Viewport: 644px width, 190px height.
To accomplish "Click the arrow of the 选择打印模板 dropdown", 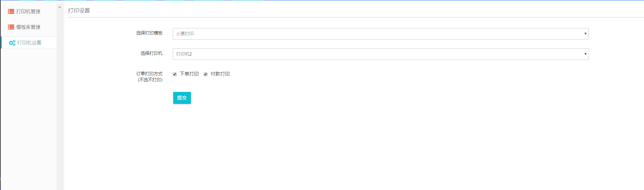I will click(x=585, y=34).
